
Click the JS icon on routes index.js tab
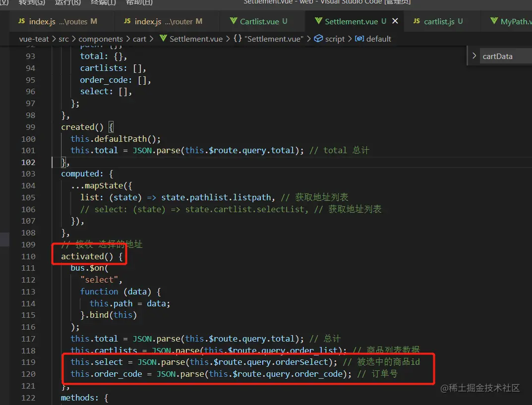[x=21, y=21]
